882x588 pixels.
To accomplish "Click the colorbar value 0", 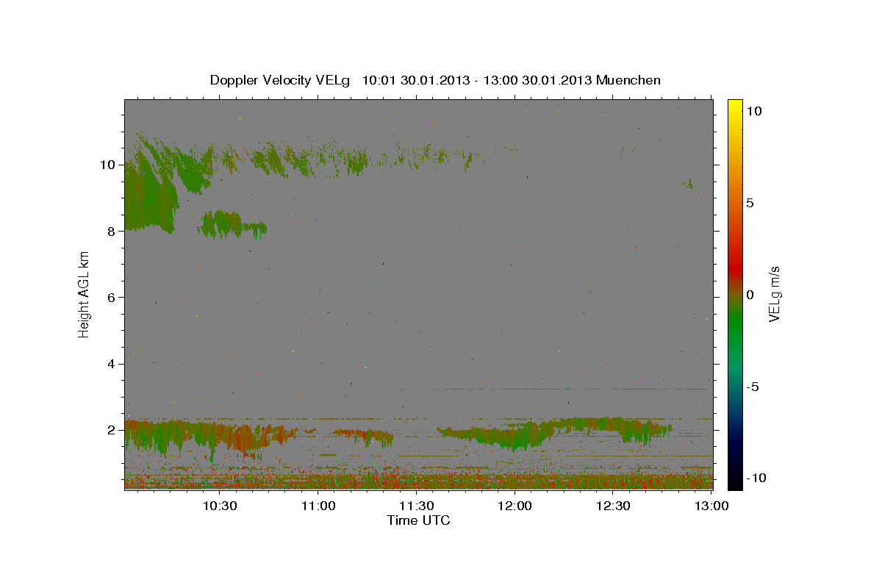I will [x=750, y=295].
